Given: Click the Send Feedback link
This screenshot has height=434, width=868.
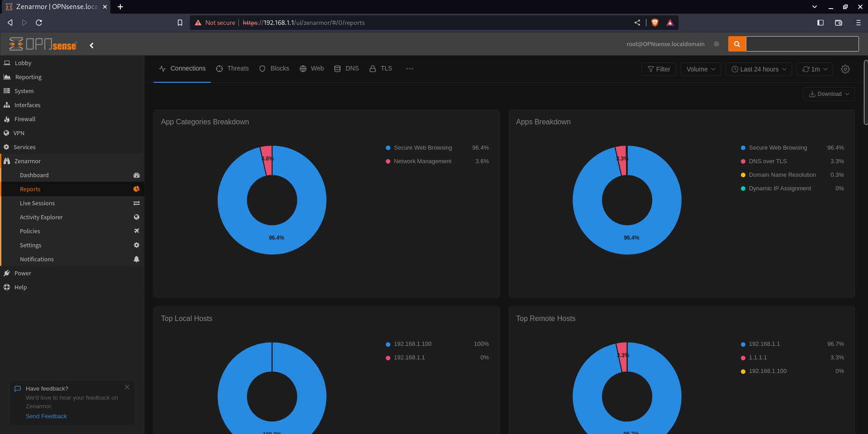Looking at the screenshot, I should click(46, 416).
